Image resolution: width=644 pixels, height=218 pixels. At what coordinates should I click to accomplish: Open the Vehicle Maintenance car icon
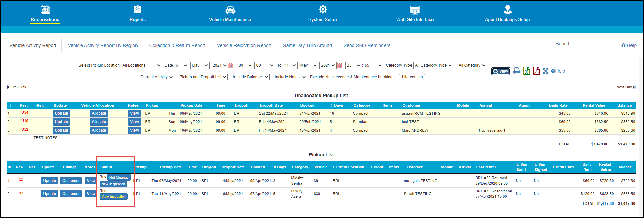(x=230, y=10)
